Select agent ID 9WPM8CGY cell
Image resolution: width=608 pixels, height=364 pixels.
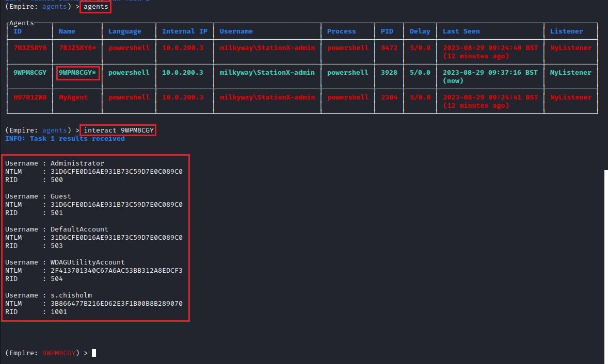[30, 72]
